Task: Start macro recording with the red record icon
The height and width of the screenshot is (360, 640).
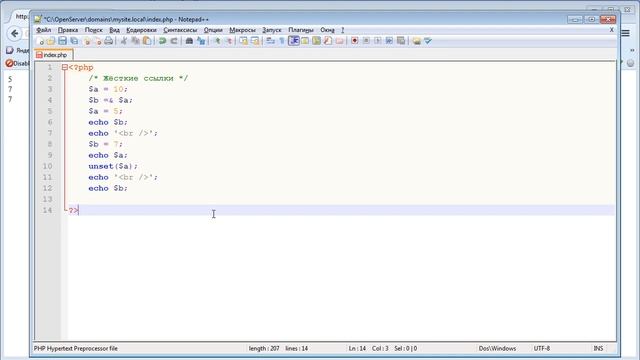Action: (355, 41)
